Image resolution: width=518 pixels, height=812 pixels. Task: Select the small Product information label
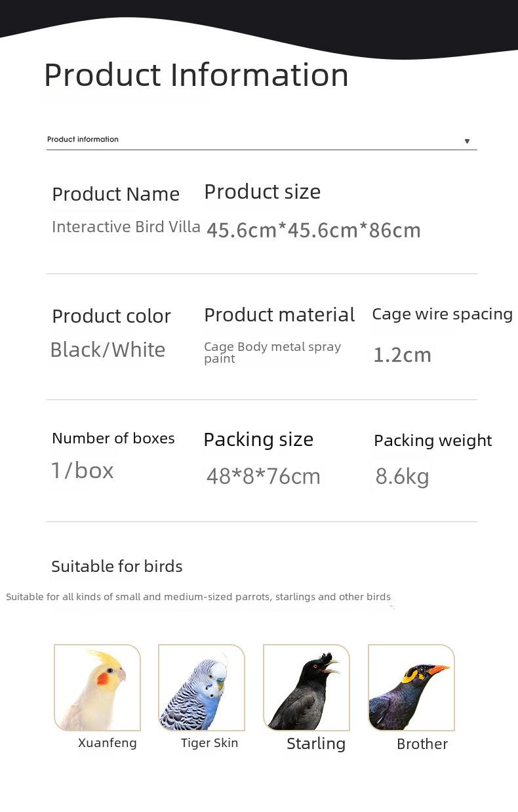pos(83,139)
